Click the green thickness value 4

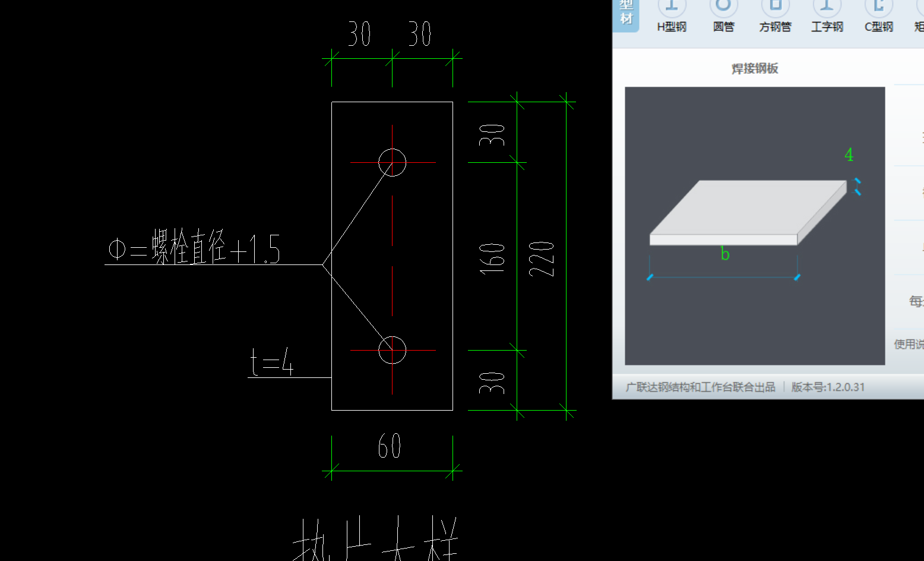coord(849,155)
